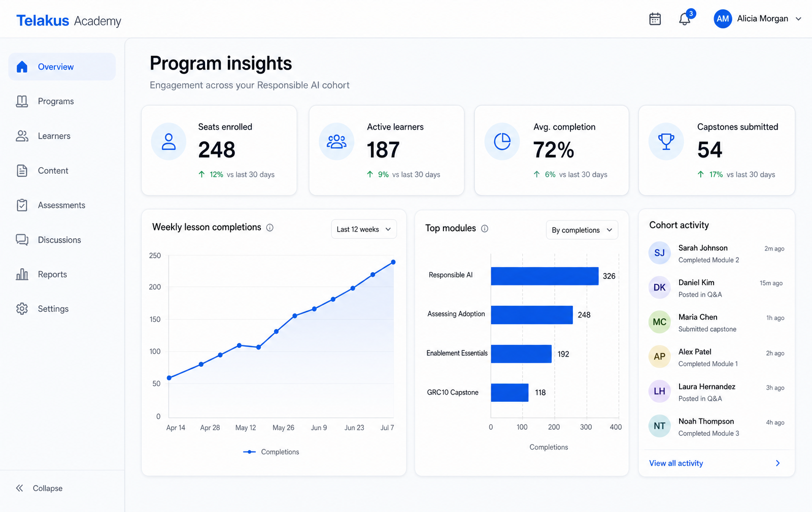
Task: Click the Alicia Morgan name
Action: tap(762, 19)
